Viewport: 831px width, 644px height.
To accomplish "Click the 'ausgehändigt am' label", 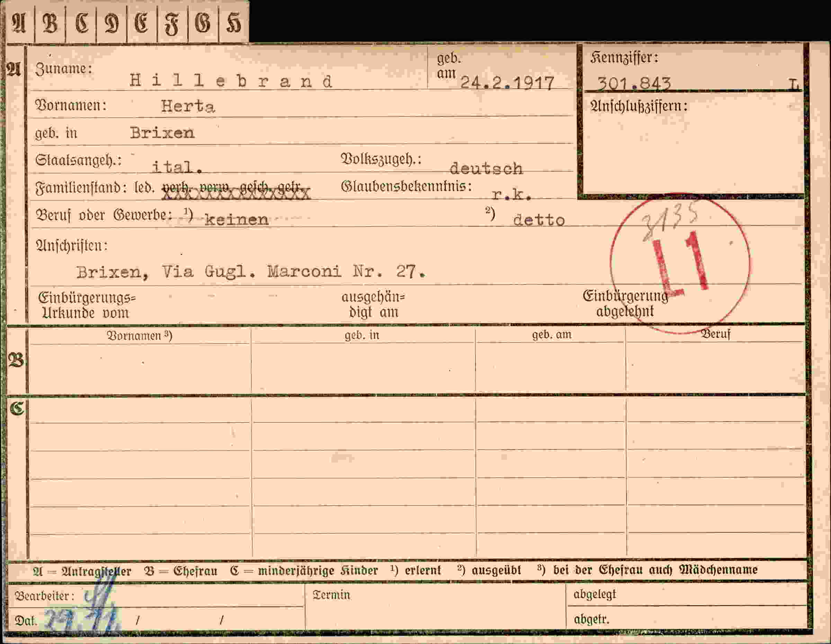I will [x=373, y=304].
